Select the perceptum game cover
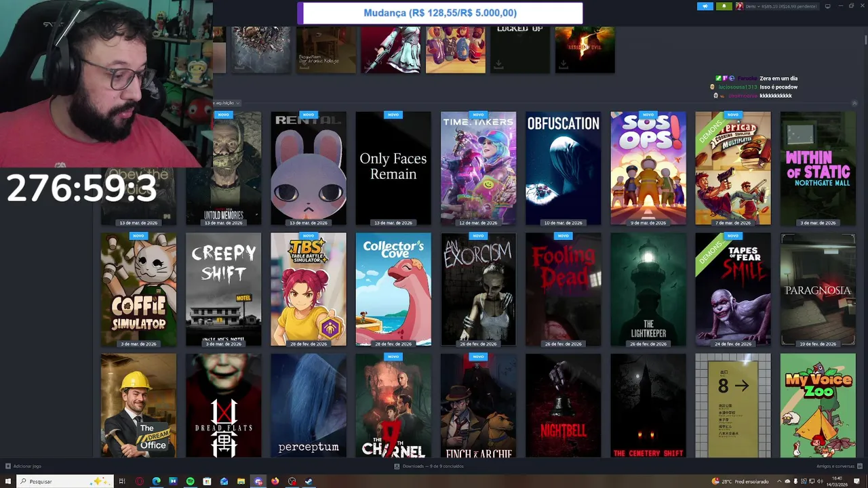This screenshot has width=868, height=488. 309,405
